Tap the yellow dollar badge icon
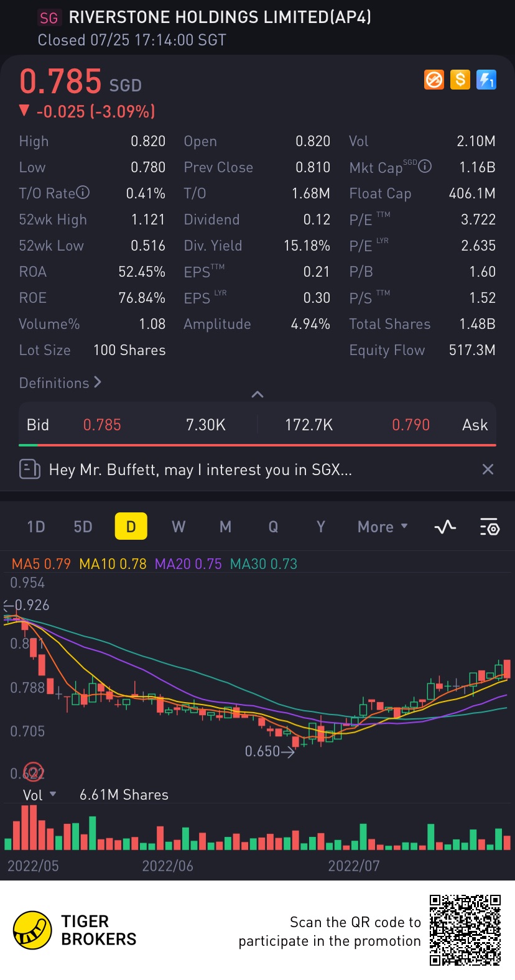 (460, 80)
